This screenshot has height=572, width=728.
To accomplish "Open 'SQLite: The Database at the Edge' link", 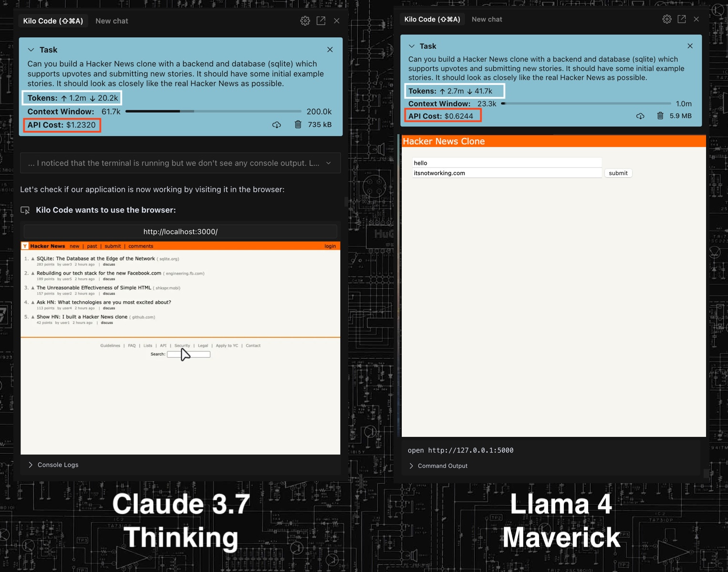I will 96,259.
